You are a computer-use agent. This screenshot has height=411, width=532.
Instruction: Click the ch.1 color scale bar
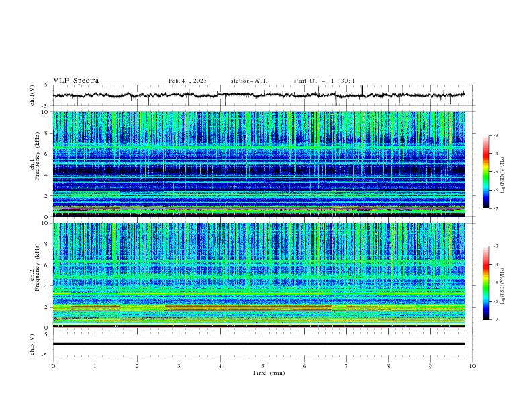tap(486, 172)
